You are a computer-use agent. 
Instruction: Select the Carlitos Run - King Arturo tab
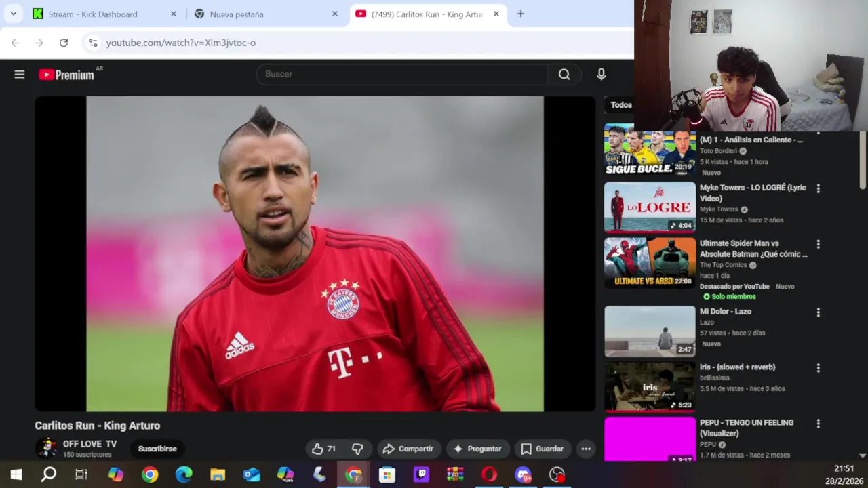(x=427, y=14)
